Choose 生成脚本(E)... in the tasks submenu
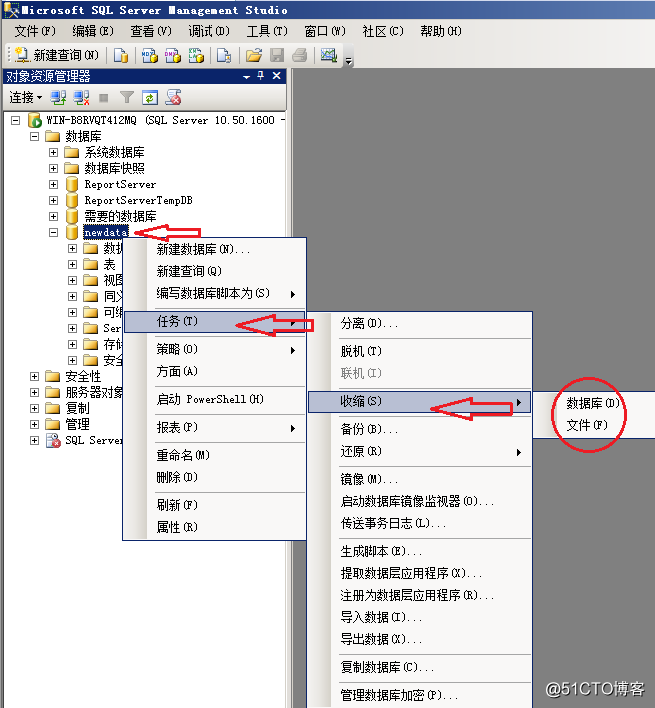The image size is (655, 708). (419, 551)
